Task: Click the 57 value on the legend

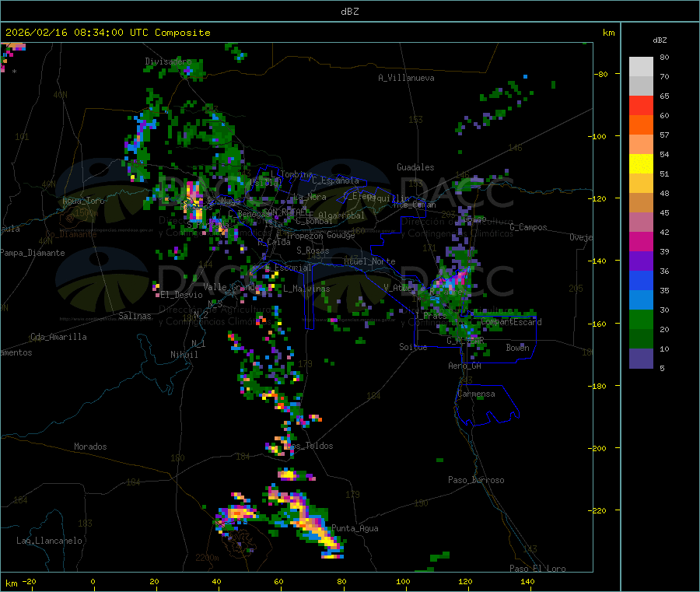Action: [664, 135]
